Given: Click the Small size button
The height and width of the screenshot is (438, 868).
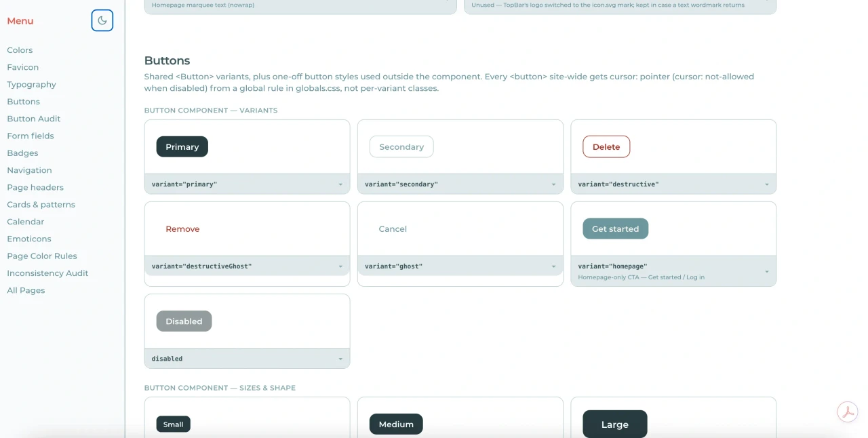Looking at the screenshot, I should (174, 424).
